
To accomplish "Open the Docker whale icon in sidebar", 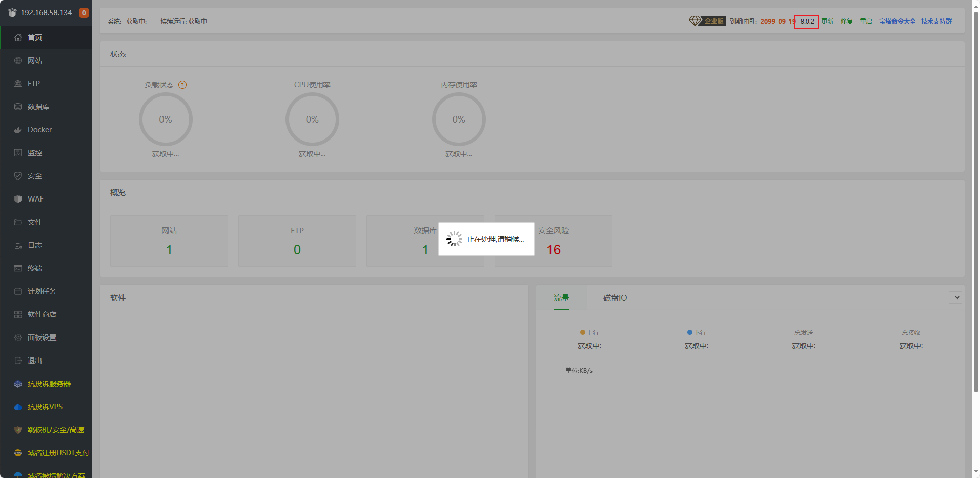I will (18, 130).
